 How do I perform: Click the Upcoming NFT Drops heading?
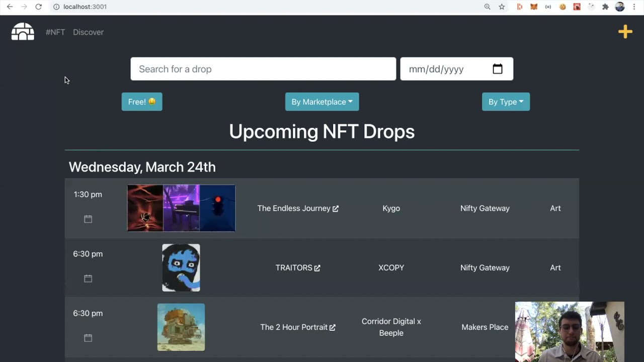322,131
